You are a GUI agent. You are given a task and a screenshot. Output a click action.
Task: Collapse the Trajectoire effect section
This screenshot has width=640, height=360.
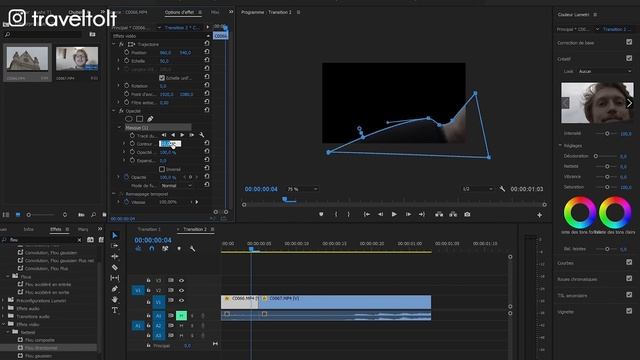point(114,44)
